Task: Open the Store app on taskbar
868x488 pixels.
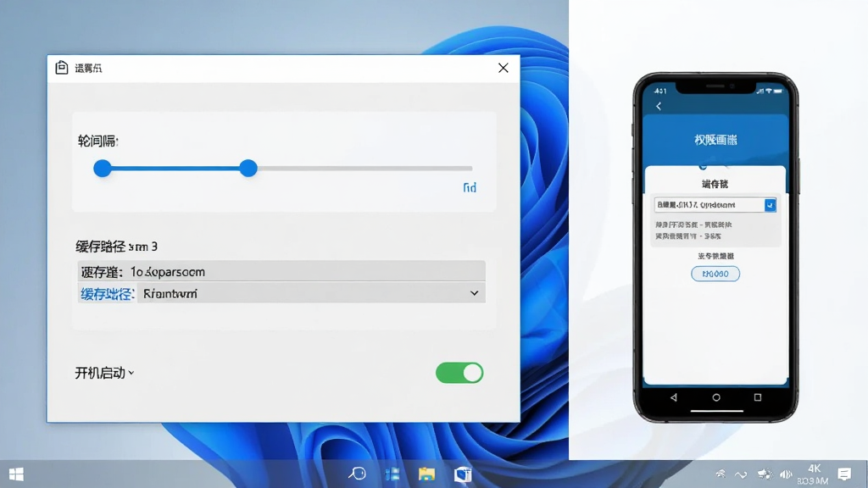Action: pyautogui.click(x=463, y=474)
